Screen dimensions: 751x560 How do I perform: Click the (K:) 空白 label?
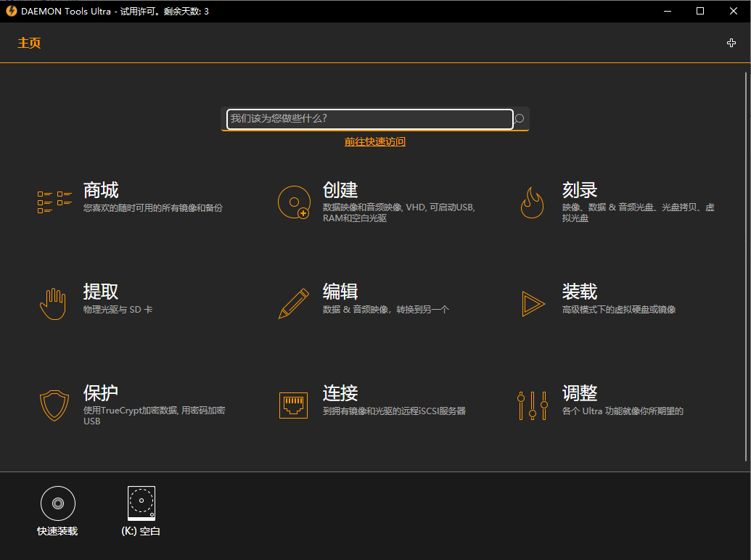141,531
